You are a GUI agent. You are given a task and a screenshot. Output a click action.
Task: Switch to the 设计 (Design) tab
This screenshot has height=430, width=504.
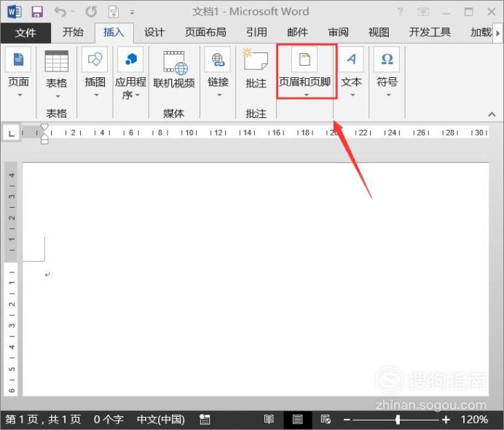click(154, 33)
